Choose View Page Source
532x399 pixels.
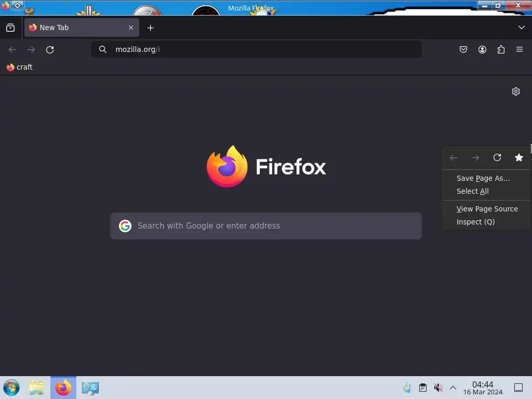tap(486, 209)
